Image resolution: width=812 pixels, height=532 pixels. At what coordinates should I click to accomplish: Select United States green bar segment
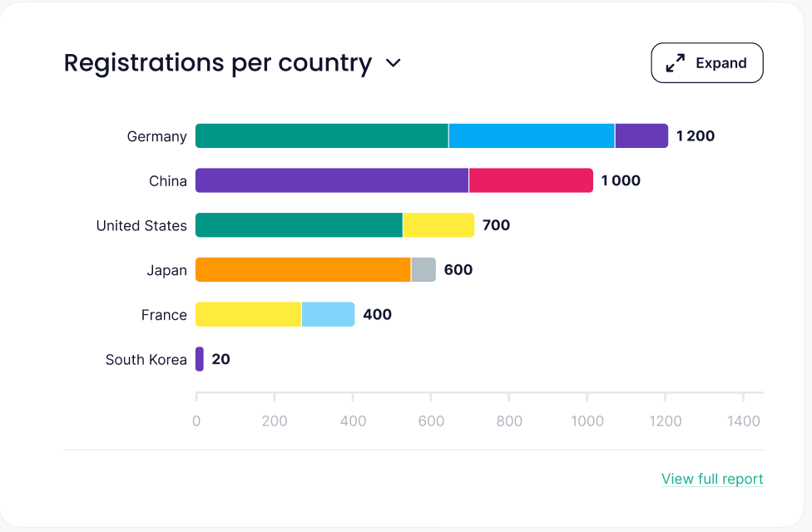pos(299,225)
